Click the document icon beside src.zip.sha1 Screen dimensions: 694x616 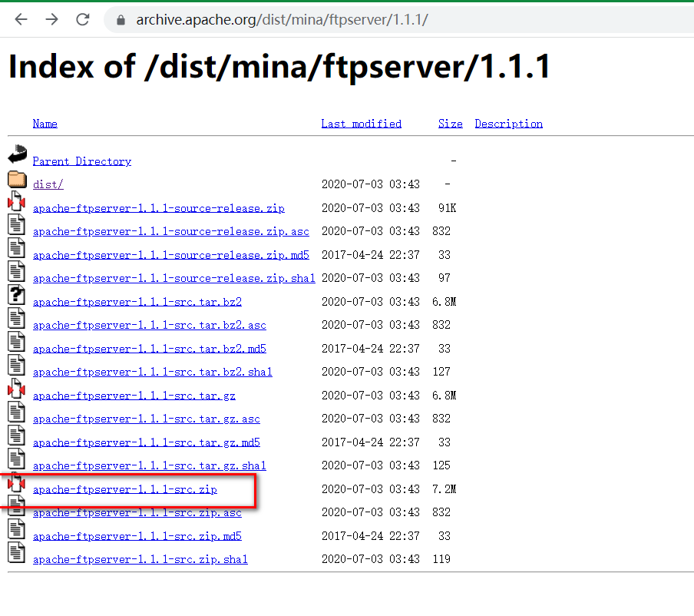pyautogui.click(x=16, y=553)
